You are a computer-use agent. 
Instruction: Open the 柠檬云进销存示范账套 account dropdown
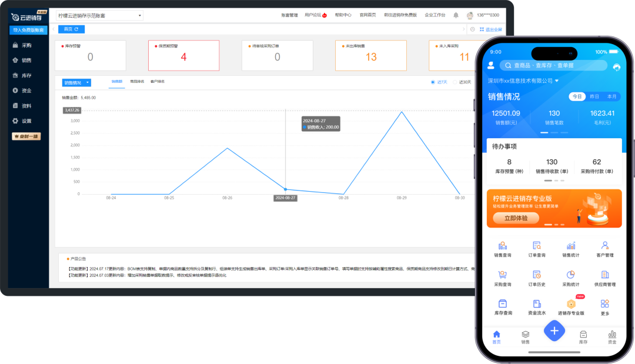tap(99, 15)
